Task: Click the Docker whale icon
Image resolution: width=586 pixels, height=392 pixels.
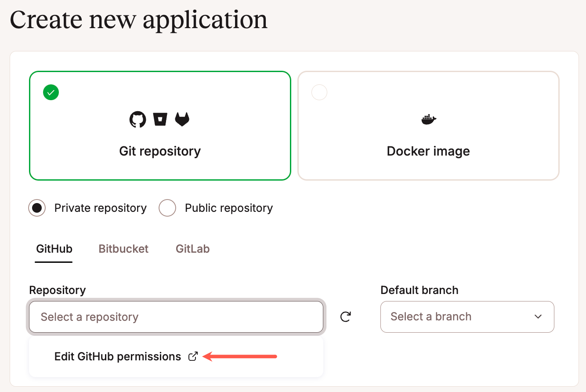Action: (428, 119)
